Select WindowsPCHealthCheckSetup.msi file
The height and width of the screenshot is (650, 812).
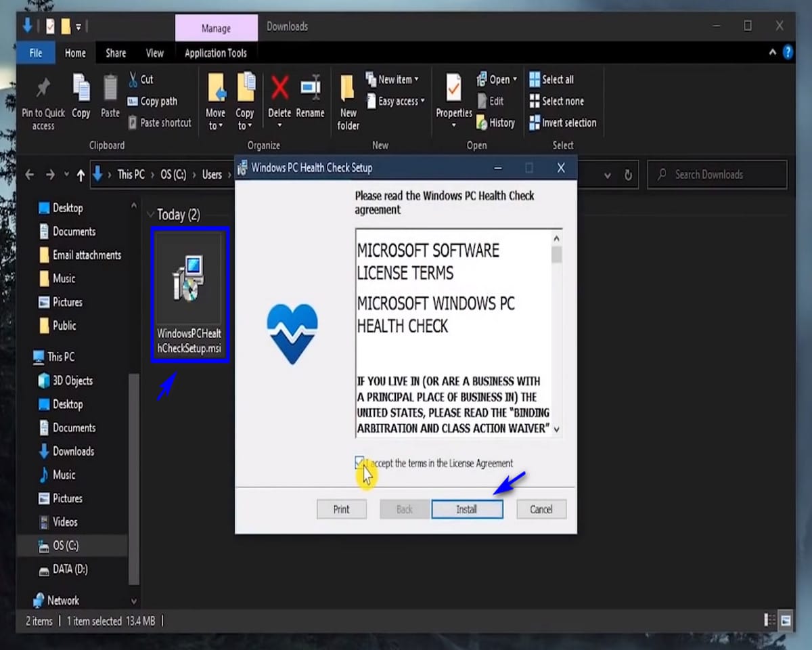pos(189,295)
